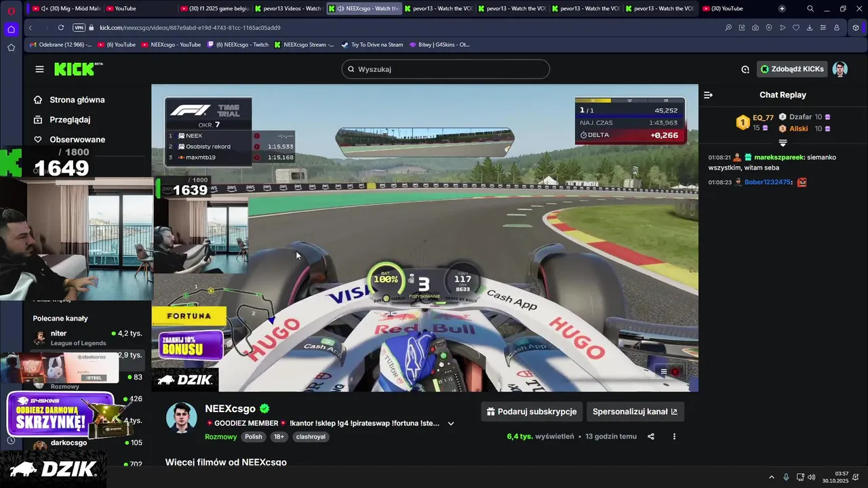Click EQ_77 on the gift leaderboard
The image size is (868, 488).
coord(763,117)
